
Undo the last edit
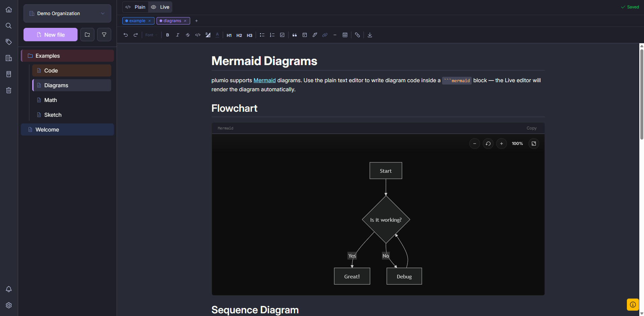coord(126,35)
